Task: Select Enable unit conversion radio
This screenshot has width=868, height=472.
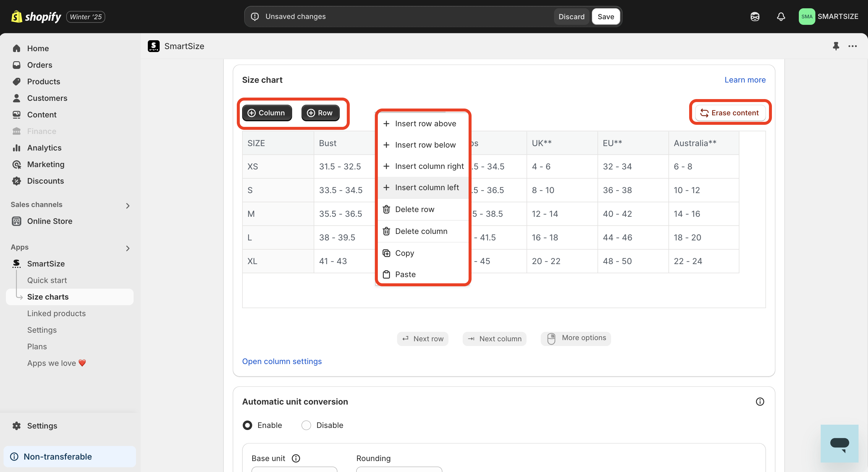Action: [x=247, y=425]
